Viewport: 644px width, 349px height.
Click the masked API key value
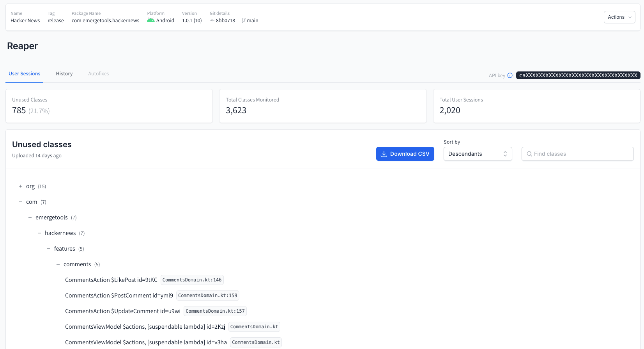pyautogui.click(x=578, y=75)
